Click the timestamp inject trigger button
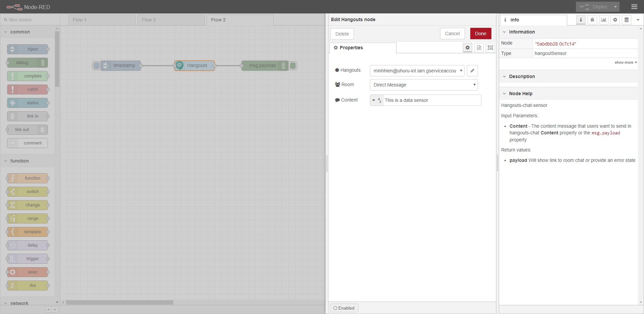The height and width of the screenshot is (314, 644). click(x=97, y=66)
